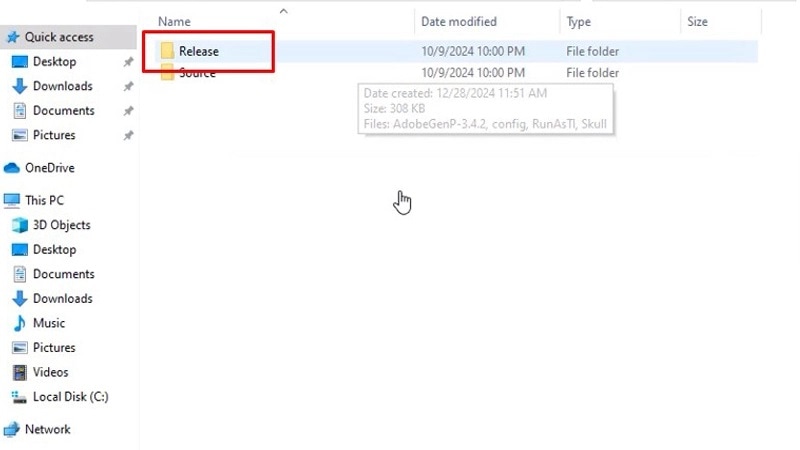The height and width of the screenshot is (450, 800).
Task: Click pin icon next to Desktop
Action: click(x=128, y=62)
